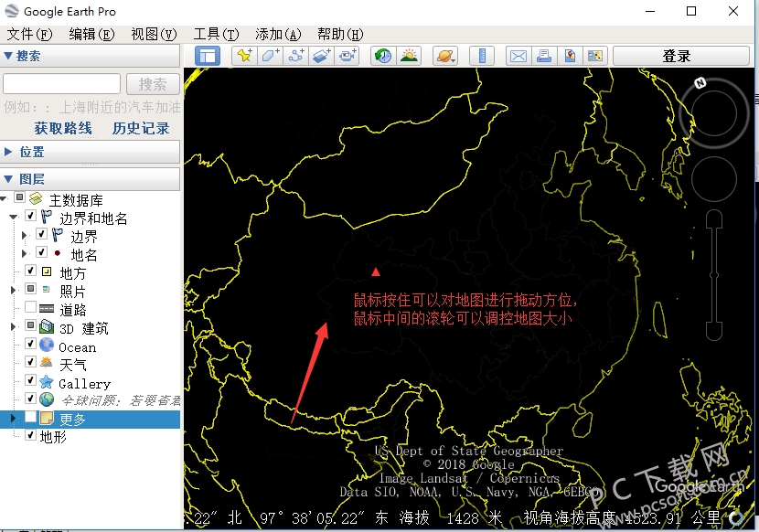Uncheck the 地名 layer checkbox
The width and height of the screenshot is (759, 532).
pyautogui.click(x=42, y=251)
